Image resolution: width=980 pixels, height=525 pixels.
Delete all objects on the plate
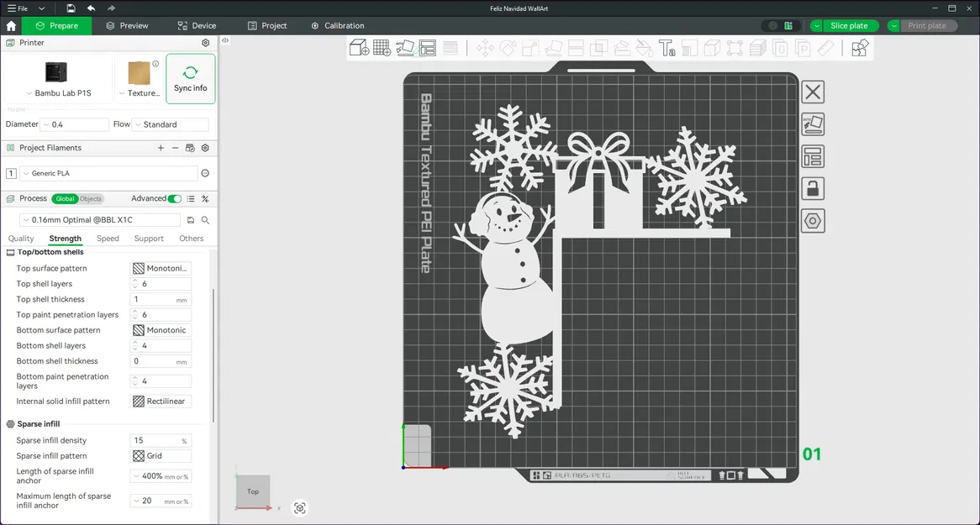(813, 92)
